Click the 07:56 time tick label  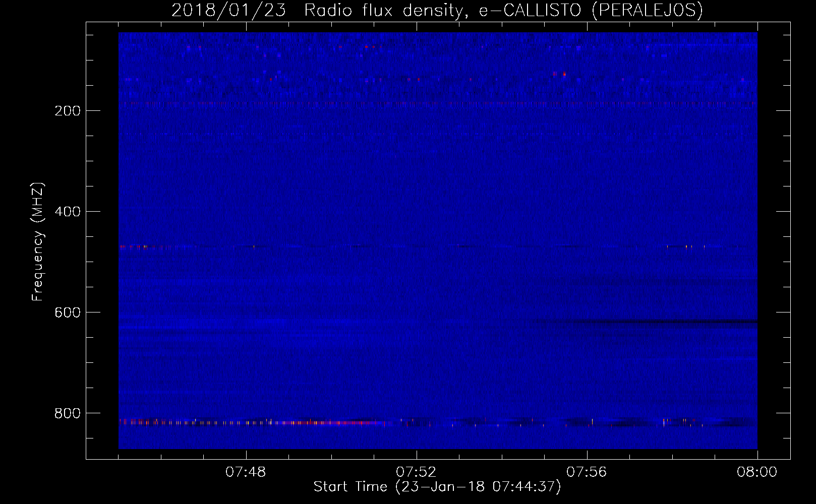[x=587, y=472]
